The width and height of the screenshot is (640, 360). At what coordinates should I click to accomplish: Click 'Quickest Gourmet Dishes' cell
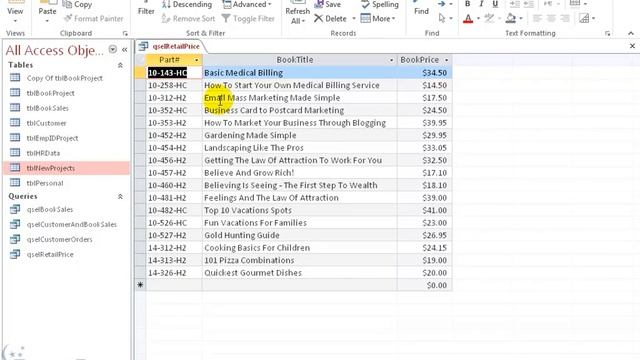(x=300, y=273)
